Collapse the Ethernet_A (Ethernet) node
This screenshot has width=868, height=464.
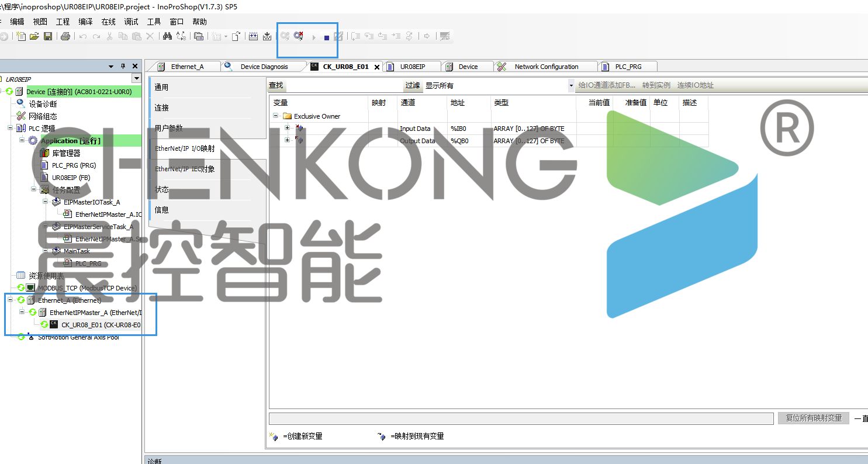click(x=10, y=299)
